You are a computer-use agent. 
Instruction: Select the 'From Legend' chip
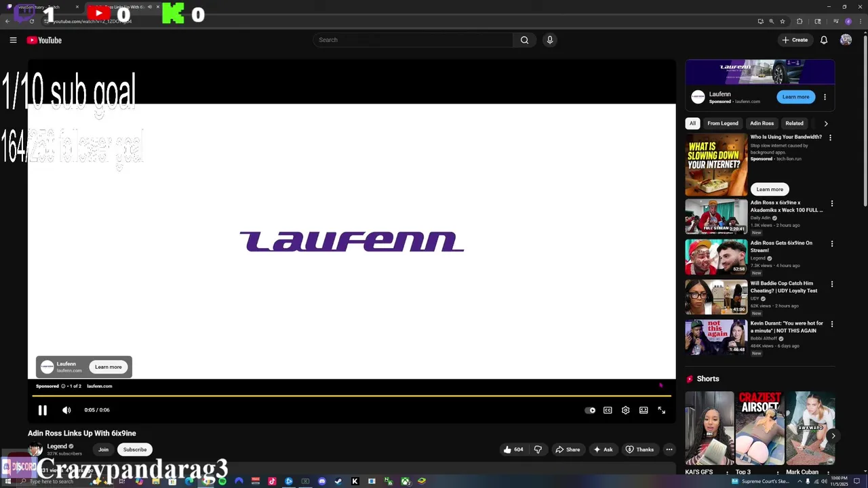click(722, 123)
